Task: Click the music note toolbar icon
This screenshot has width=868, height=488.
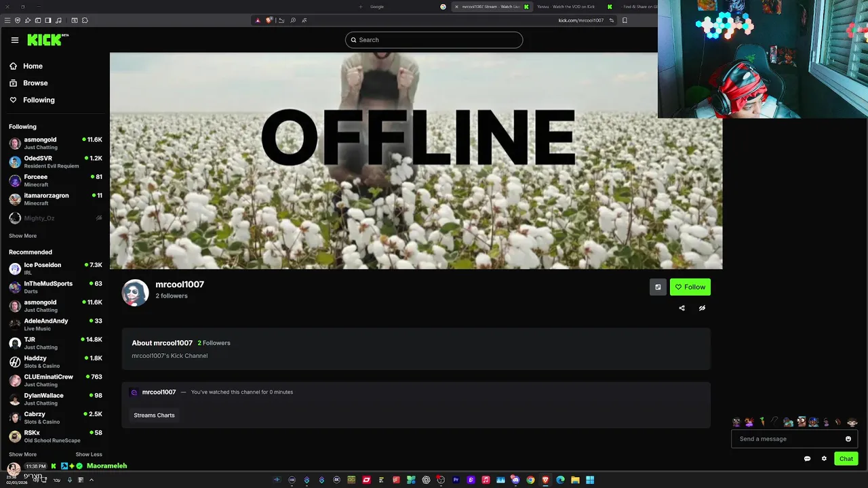Action: [x=58, y=20]
